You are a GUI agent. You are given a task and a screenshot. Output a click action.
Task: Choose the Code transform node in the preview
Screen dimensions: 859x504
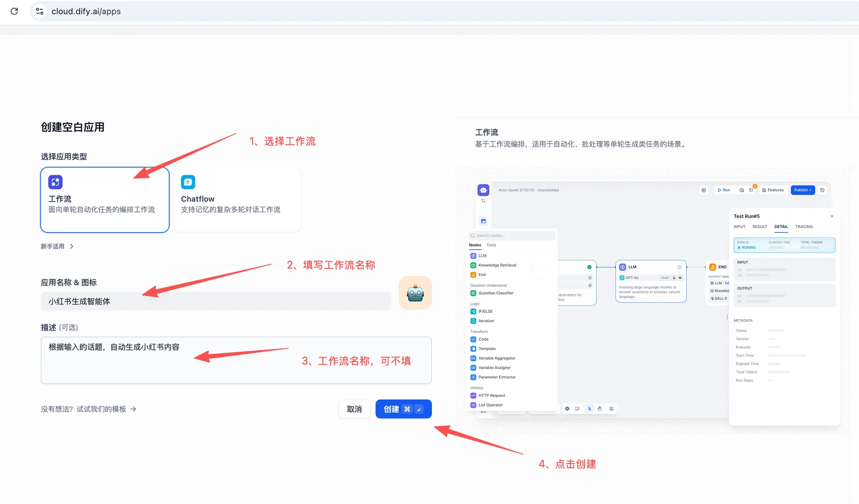coord(479,339)
